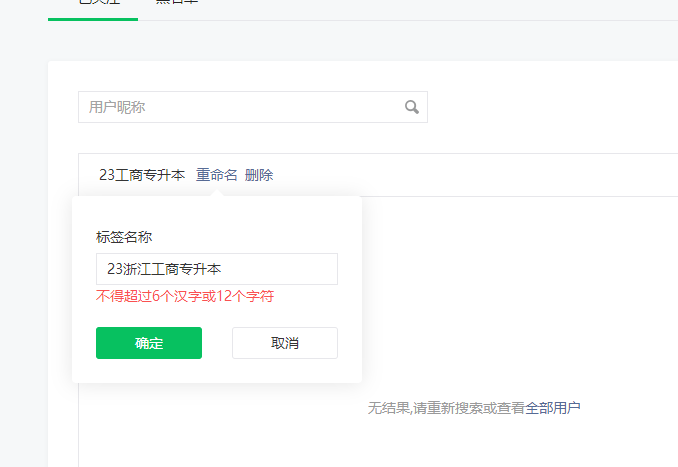Click the 标签名称 text input
This screenshot has height=467, width=678.
pyautogui.click(x=217, y=269)
